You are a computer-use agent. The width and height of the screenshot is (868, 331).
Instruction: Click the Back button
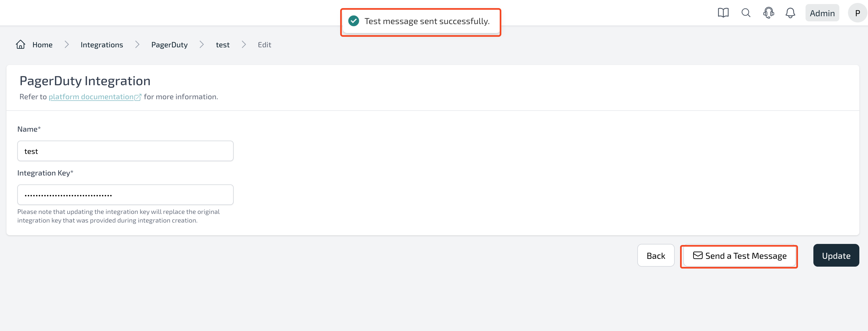pos(655,256)
